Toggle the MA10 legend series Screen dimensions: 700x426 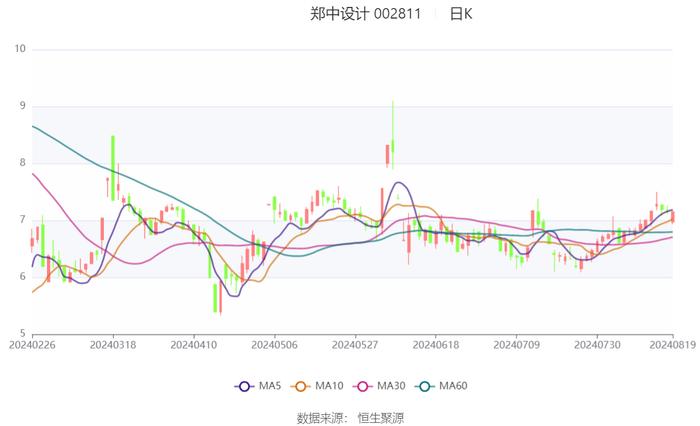(317, 386)
